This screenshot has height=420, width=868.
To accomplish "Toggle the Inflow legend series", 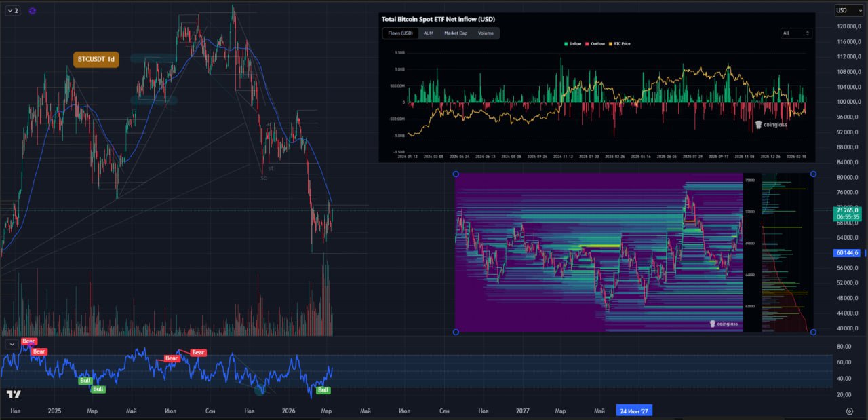I will click(573, 44).
